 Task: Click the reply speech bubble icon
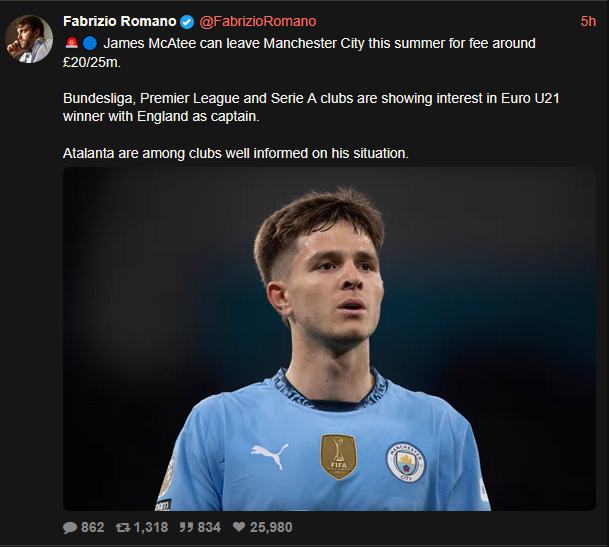pyautogui.click(x=70, y=528)
